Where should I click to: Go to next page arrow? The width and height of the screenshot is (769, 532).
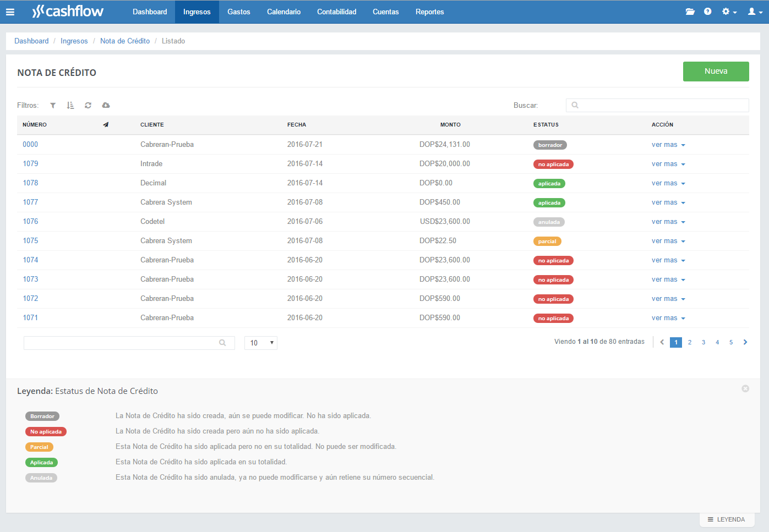[x=745, y=342]
